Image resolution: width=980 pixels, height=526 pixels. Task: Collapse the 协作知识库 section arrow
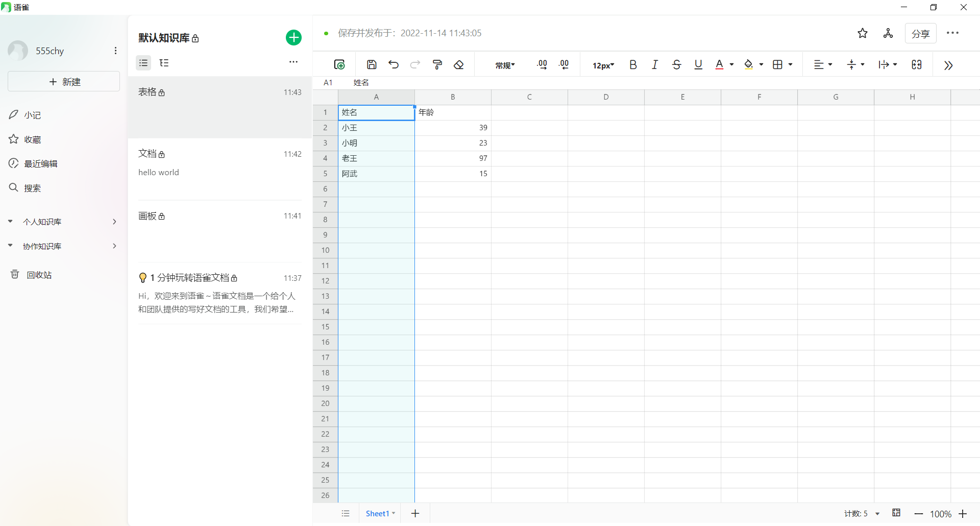pos(10,246)
